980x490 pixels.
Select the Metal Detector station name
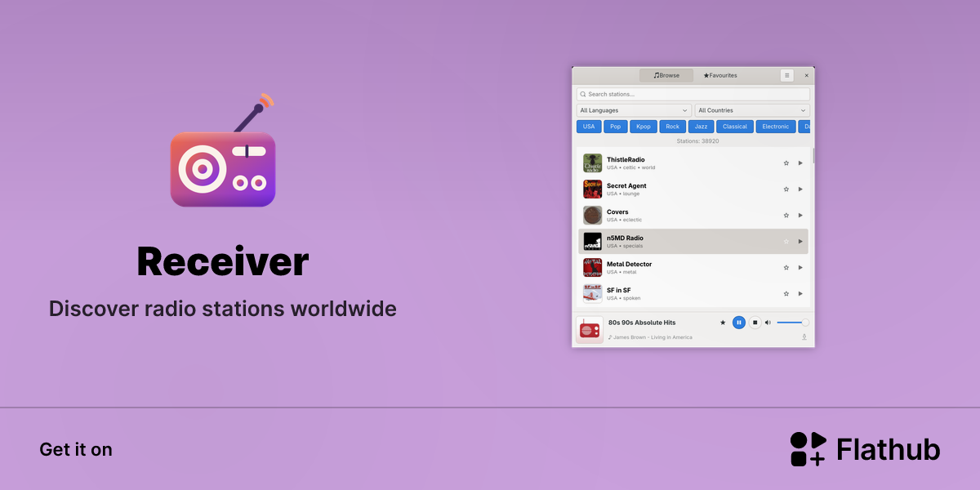[630, 264]
